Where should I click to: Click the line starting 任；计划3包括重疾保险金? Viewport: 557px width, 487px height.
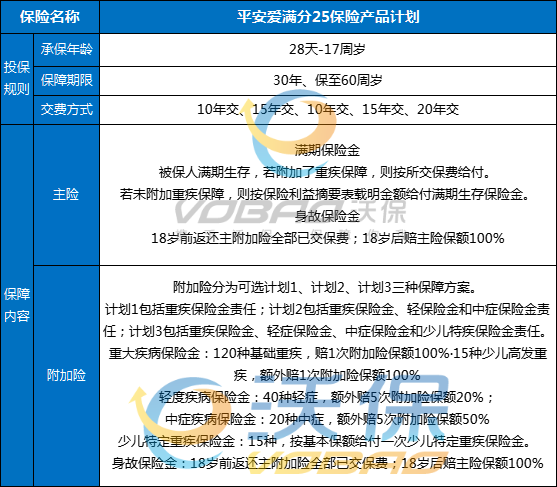coord(325,331)
